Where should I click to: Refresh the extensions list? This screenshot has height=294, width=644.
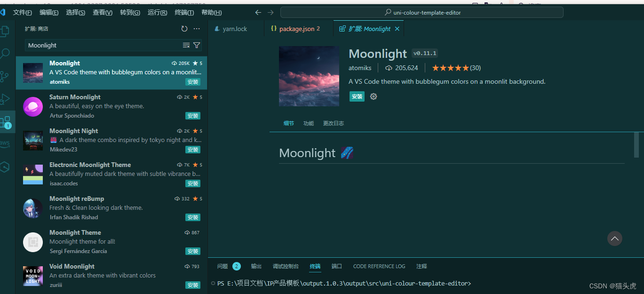point(184,28)
